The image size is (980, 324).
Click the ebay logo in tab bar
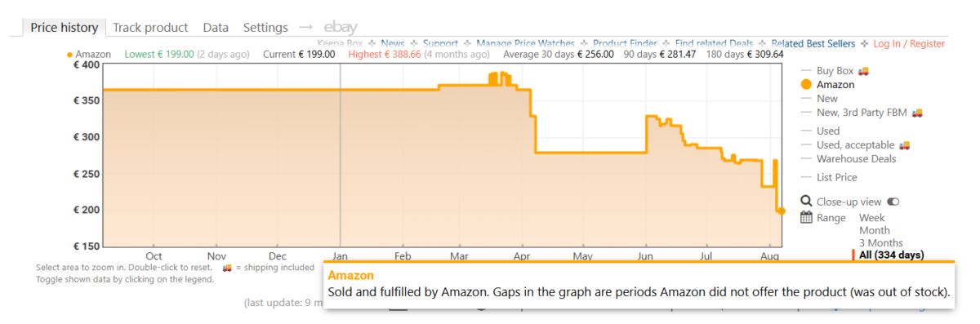(341, 28)
